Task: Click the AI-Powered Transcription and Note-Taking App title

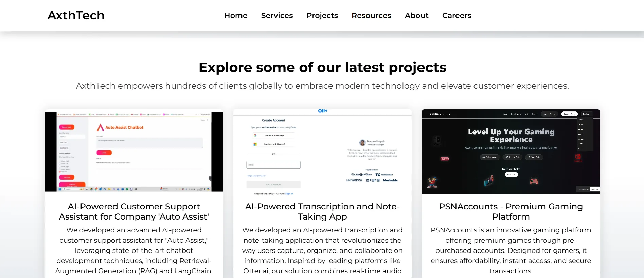Action: coord(322,211)
